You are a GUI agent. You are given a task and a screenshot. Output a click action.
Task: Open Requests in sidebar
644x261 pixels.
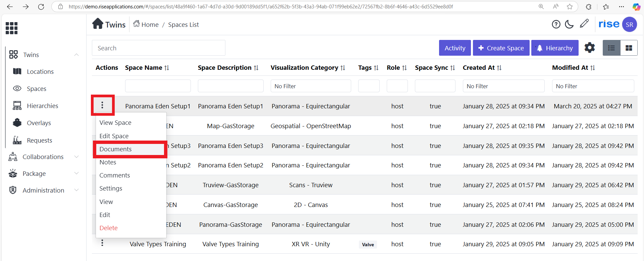coord(40,140)
